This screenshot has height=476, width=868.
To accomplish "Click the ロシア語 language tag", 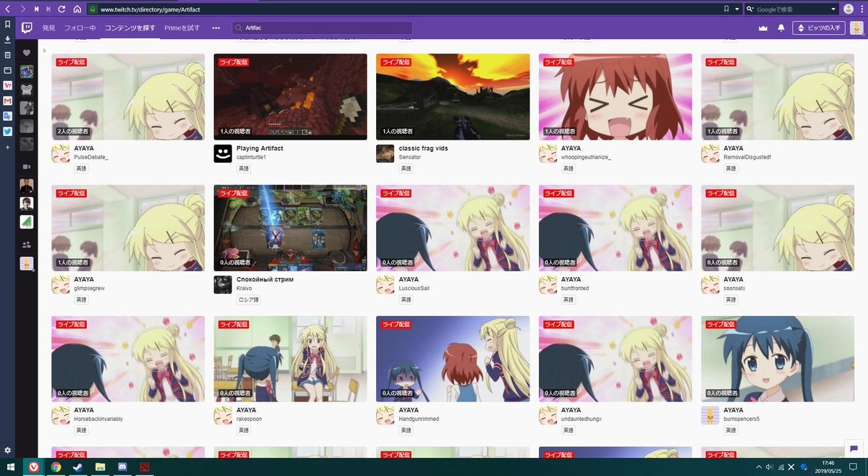I will click(x=248, y=299).
